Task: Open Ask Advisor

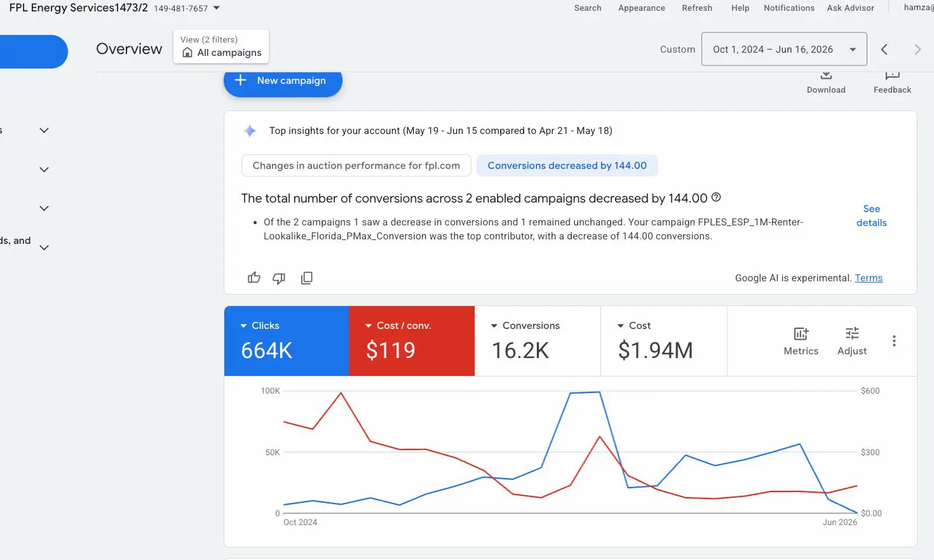Action: click(x=850, y=8)
